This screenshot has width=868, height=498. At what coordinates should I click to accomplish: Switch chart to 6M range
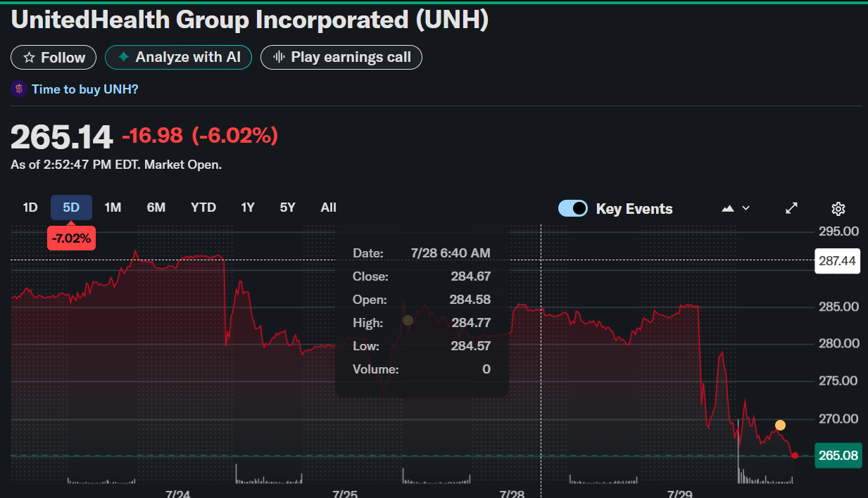coord(156,207)
